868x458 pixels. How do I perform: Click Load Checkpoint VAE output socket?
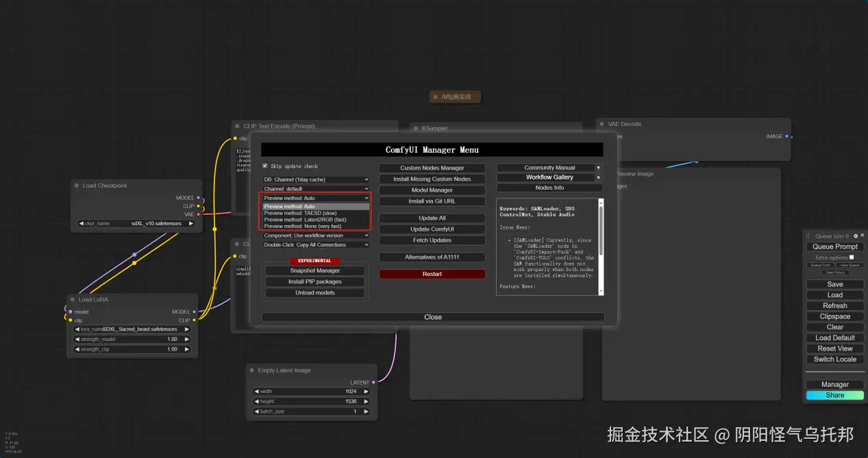pyautogui.click(x=199, y=214)
